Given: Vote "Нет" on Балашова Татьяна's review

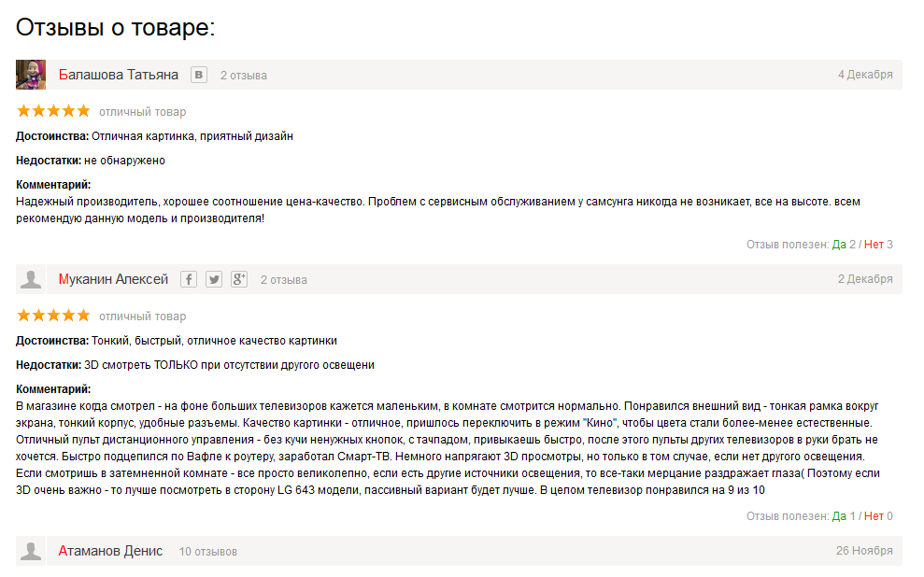Looking at the screenshot, I should (x=874, y=245).
